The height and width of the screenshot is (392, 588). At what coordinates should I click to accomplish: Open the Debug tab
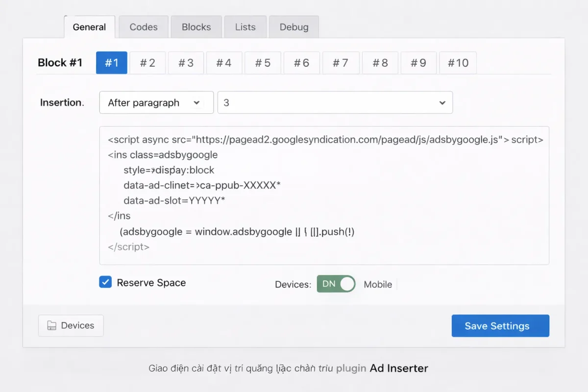[294, 27]
